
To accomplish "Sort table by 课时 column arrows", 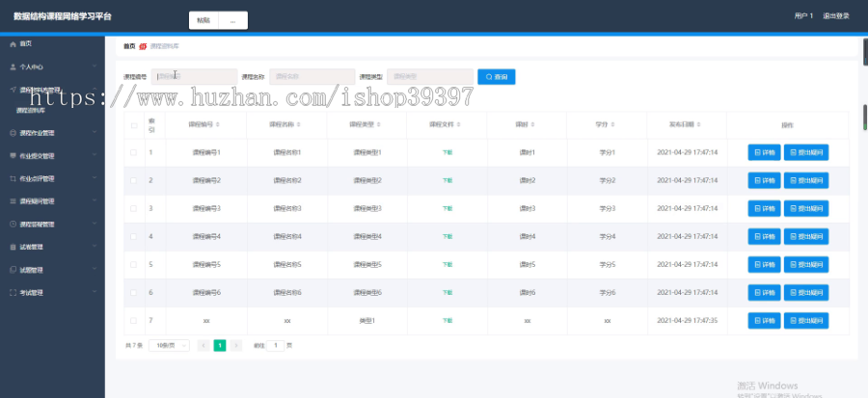I will click(x=533, y=125).
